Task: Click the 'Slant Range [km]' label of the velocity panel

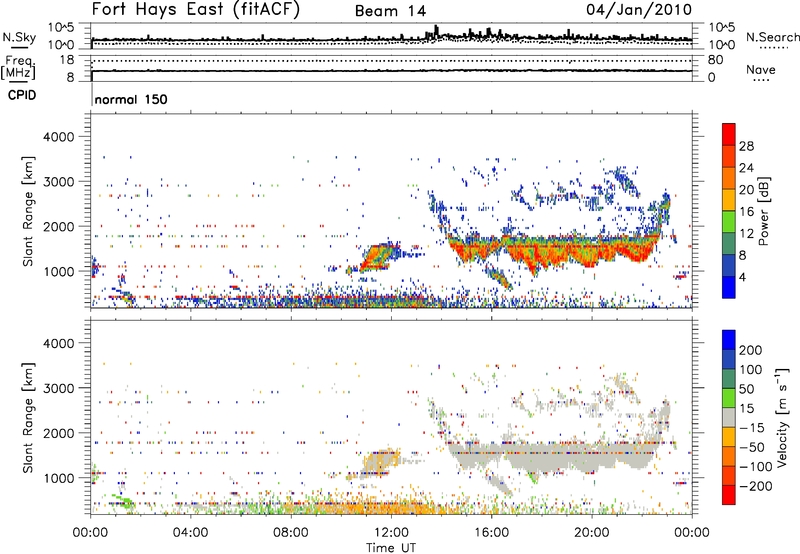Action: (x=28, y=417)
